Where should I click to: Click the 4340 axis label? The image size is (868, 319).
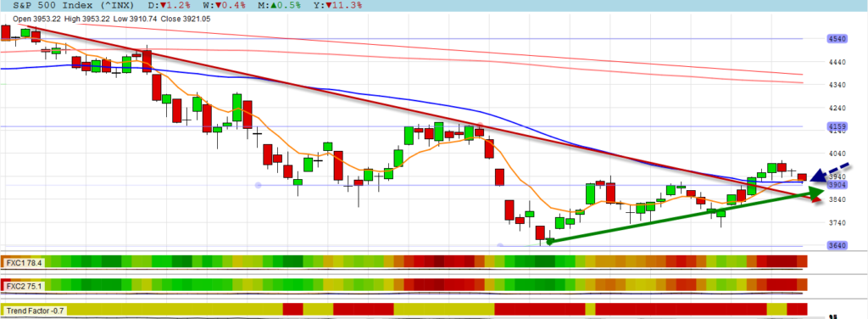point(837,86)
